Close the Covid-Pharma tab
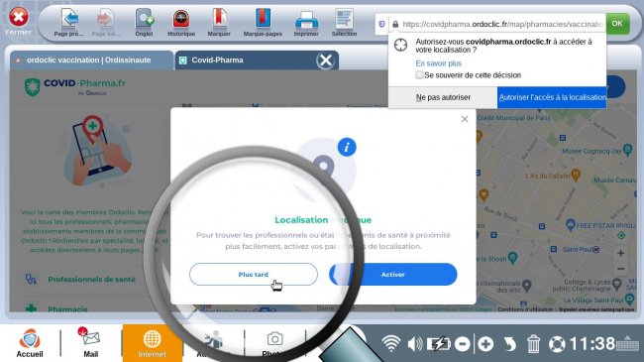Image resolution: width=644 pixels, height=362 pixels. (x=326, y=60)
